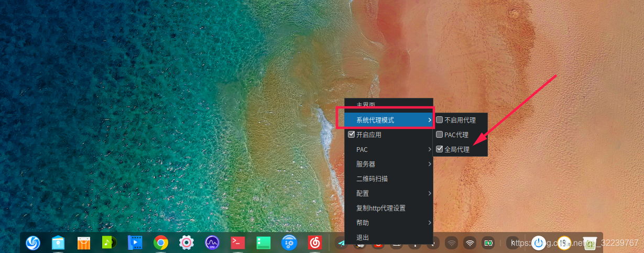This screenshot has width=644, height=253.
Task: Launch the blue proxy settings gear-arc icon
Action: point(289,243)
